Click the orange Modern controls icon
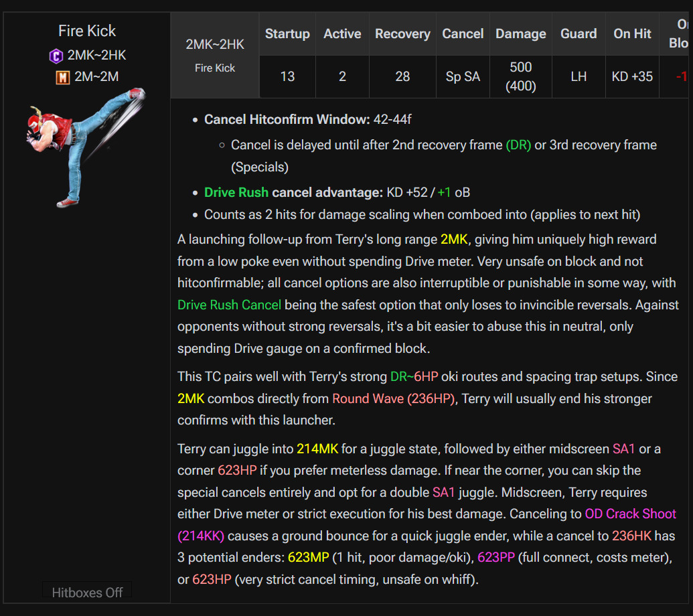The image size is (693, 616). coord(62,77)
